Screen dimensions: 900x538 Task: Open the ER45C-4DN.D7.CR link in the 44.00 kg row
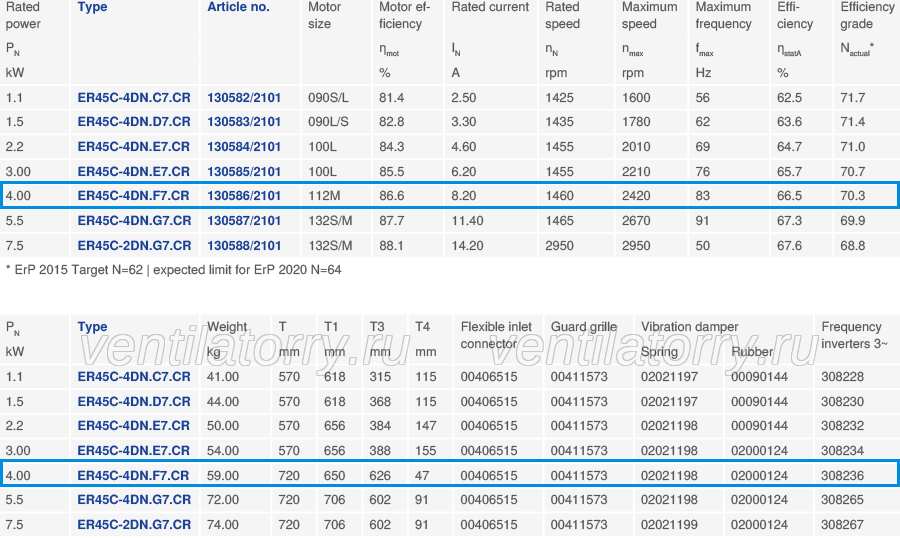pos(134,401)
